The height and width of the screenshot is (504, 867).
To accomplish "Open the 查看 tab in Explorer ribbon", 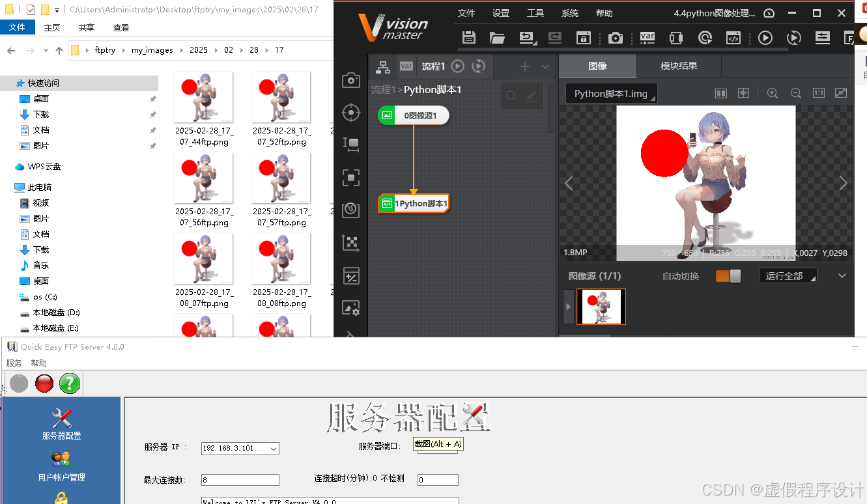I will [121, 27].
